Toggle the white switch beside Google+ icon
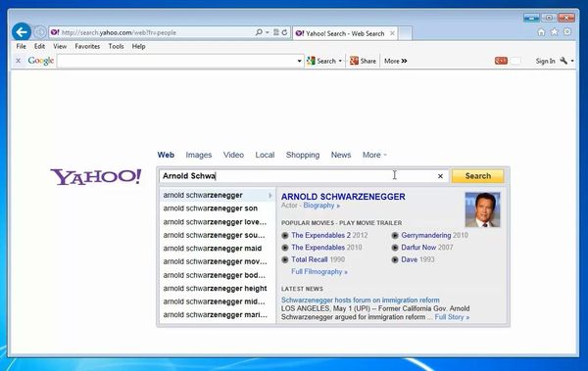Viewport: 588px width, 371px height. [515, 61]
